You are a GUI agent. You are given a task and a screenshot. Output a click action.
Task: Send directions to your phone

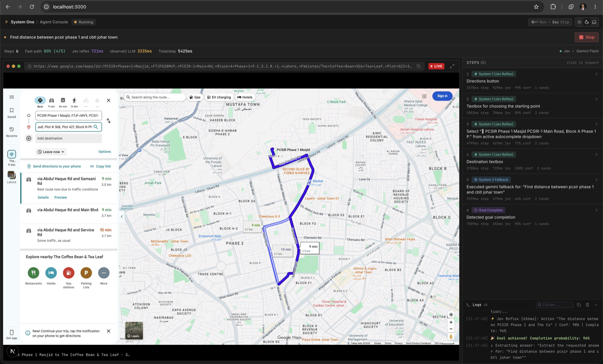pyautogui.click(x=54, y=166)
